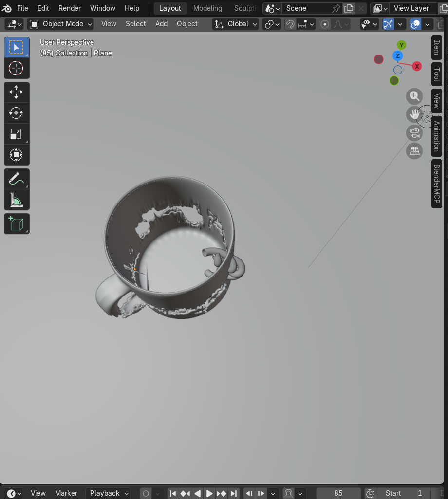Activate the Scale tool

pyautogui.click(x=17, y=134)
